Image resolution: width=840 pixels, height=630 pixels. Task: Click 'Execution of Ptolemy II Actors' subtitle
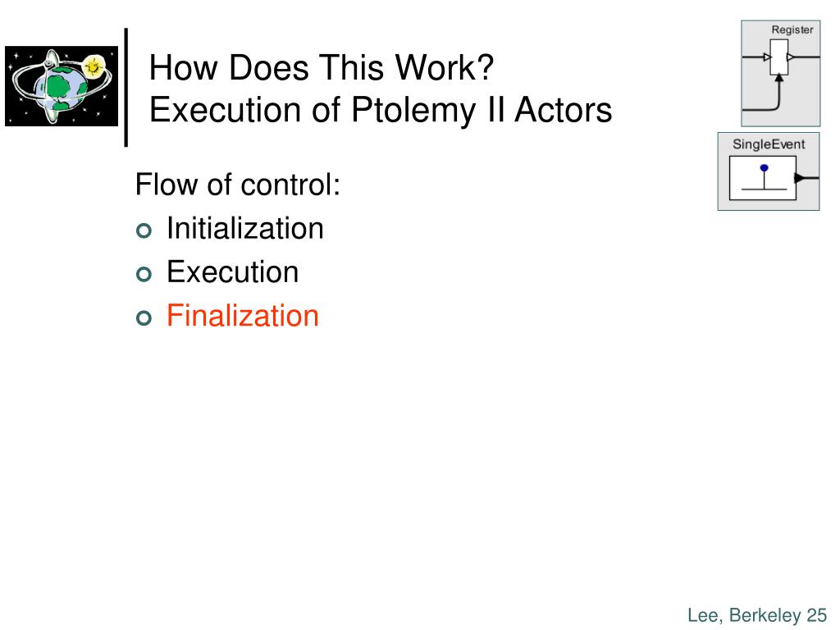(x=381, y=110)
